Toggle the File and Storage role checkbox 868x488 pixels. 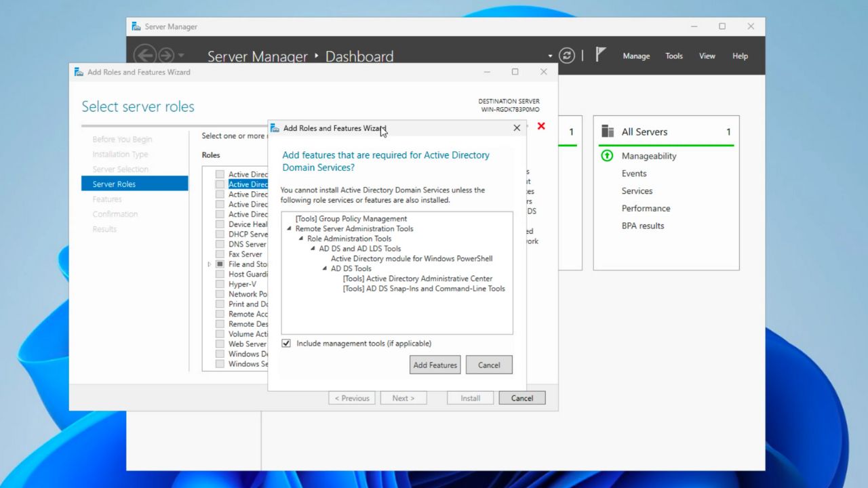[x=220, y=264]
